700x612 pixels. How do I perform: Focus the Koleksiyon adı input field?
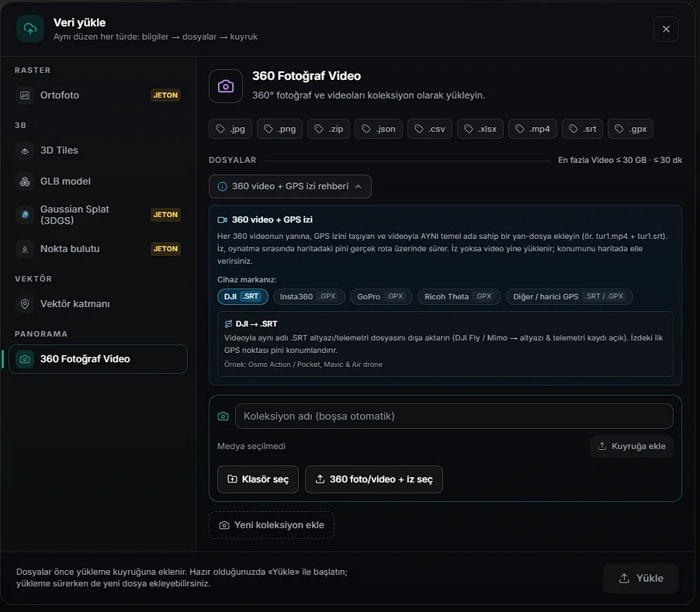point(455,417)
